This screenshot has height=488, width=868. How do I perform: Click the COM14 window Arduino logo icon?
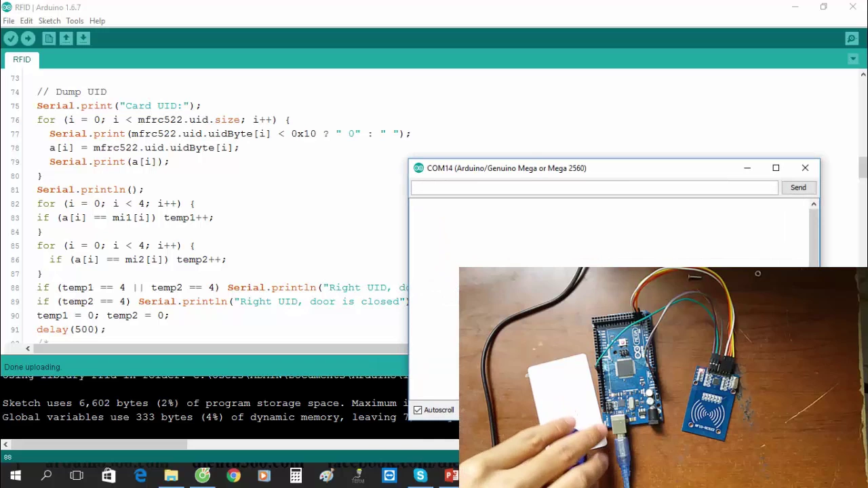tap(418, 168)
